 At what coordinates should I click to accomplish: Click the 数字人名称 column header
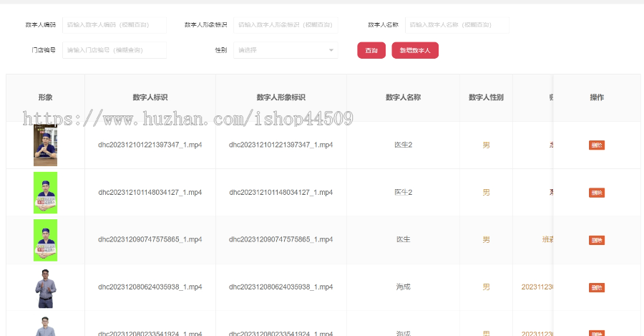[403, 97]
